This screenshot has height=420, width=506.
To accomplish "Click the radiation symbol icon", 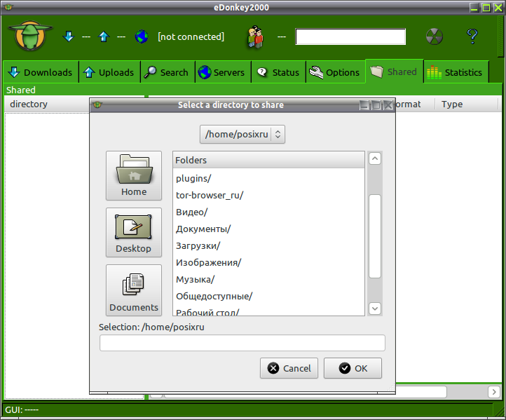I will click(435, 36).
